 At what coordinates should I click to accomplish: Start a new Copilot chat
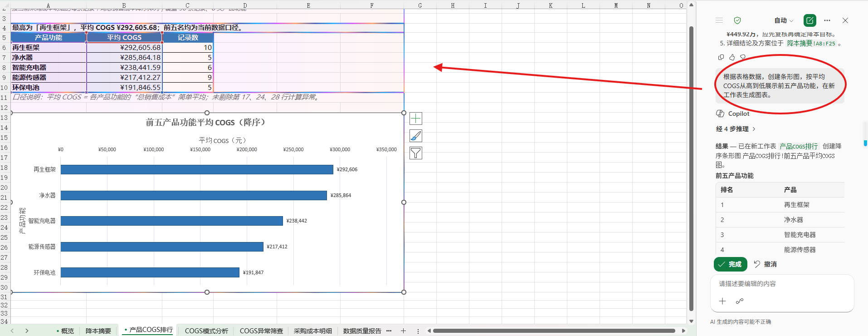(x=810, y=20)
